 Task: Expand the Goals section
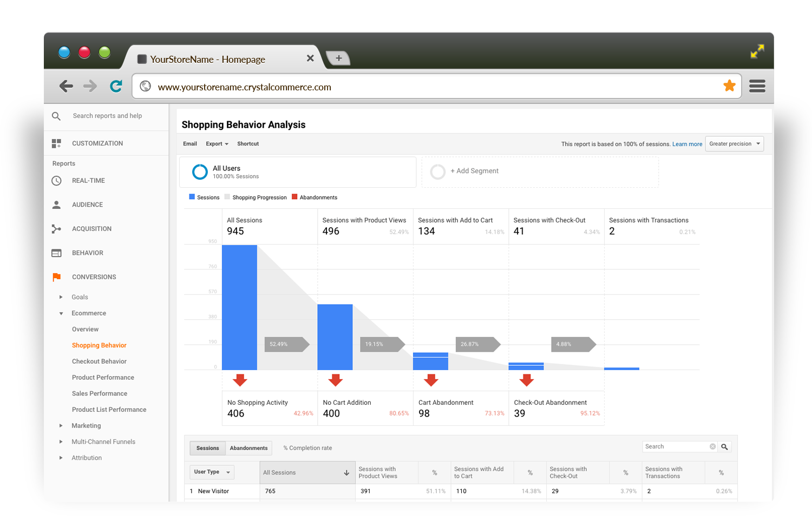pos(61,297)
